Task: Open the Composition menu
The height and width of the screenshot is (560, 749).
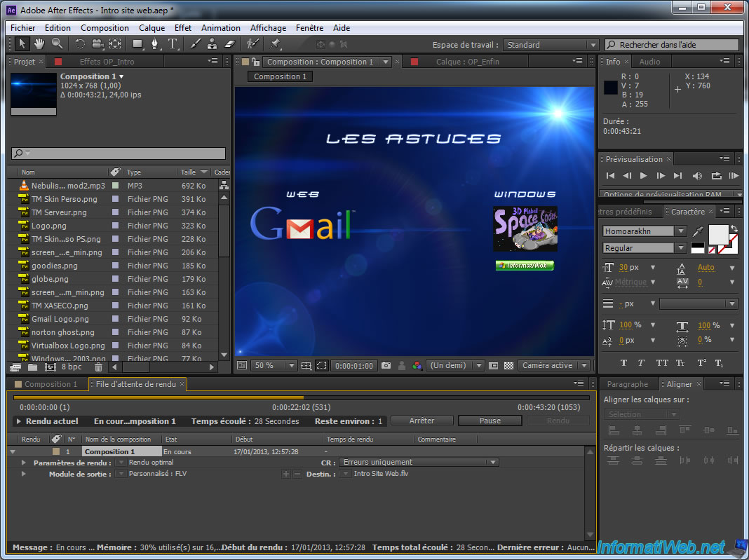Action: 104,28
